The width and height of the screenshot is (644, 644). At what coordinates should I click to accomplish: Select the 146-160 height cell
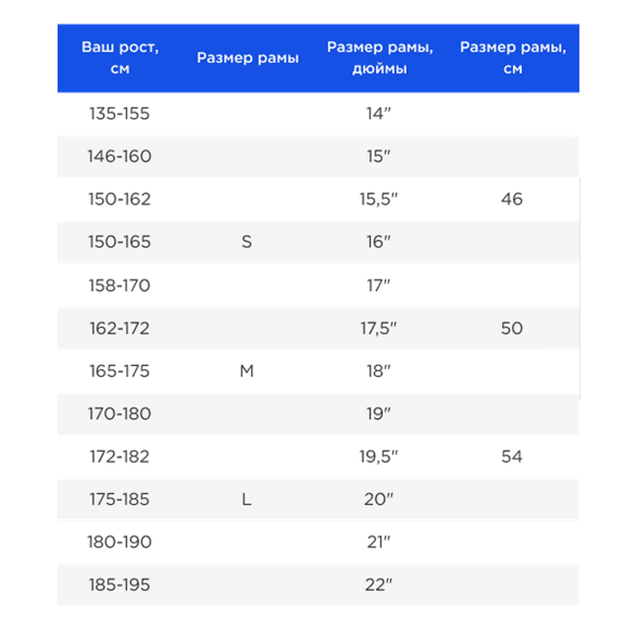click(119, 156)
